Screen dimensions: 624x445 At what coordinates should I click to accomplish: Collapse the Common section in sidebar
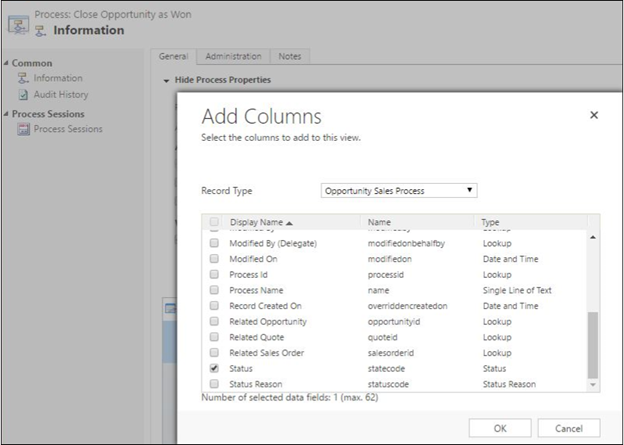pyautogui.click(x=6, y=63)
